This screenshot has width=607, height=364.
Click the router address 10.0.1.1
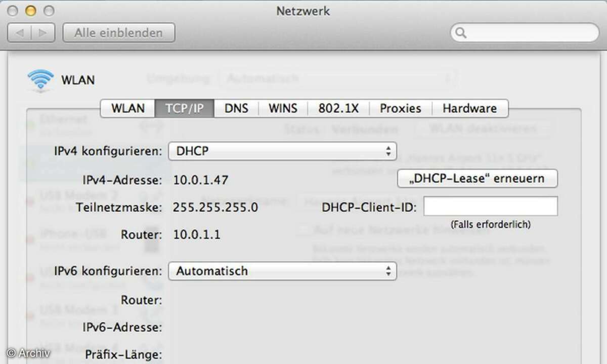[197, 235]
